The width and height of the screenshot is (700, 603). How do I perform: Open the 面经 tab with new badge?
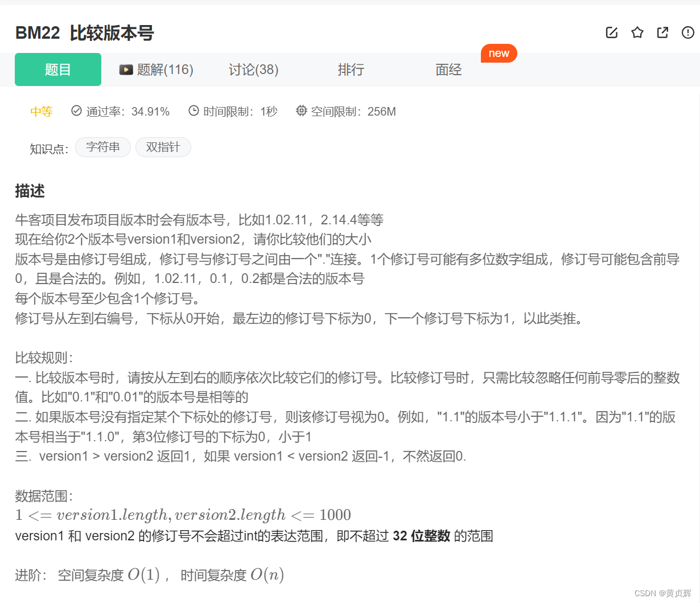coord(448,69)
